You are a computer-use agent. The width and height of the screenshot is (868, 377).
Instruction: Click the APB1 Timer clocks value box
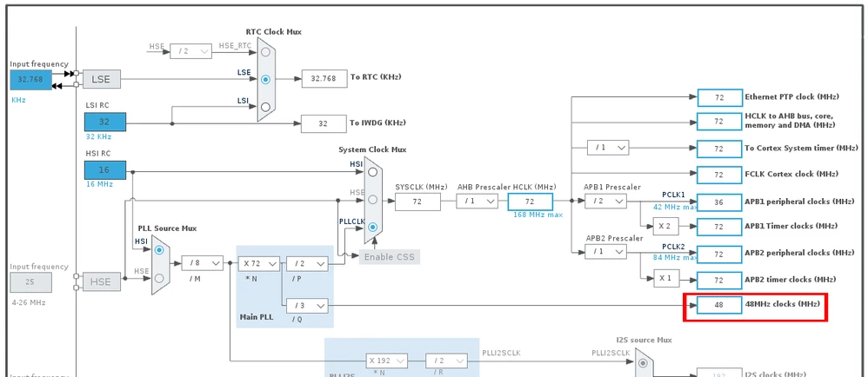(x=719, y=228)
